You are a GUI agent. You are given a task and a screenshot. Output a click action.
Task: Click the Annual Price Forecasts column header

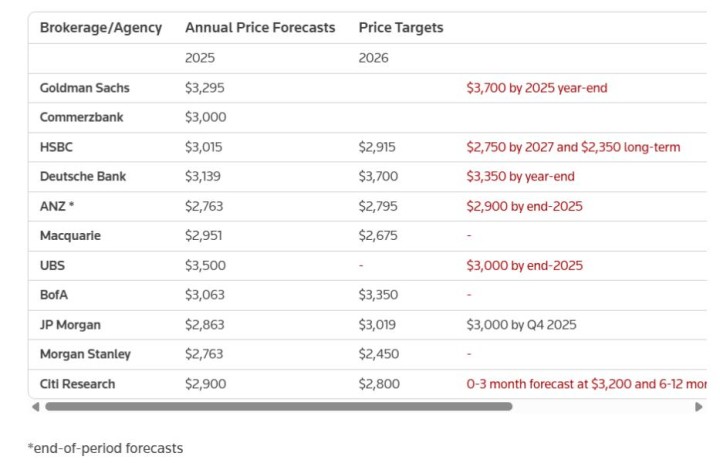coord(260,28)
